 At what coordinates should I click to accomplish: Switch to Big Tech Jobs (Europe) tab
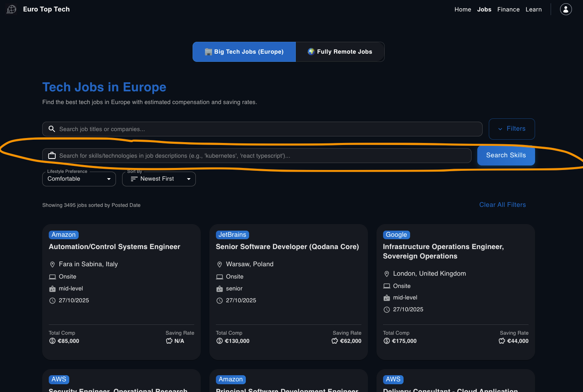(x=244, y=52)
